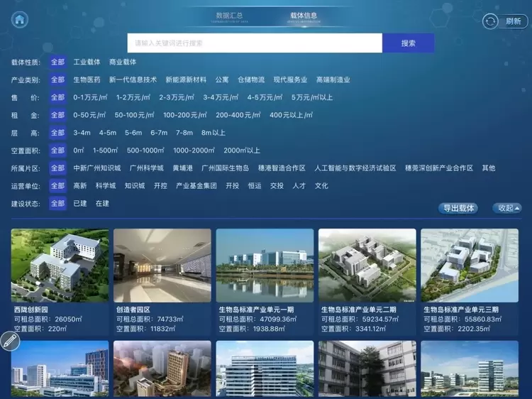Click the home icon

20,20
